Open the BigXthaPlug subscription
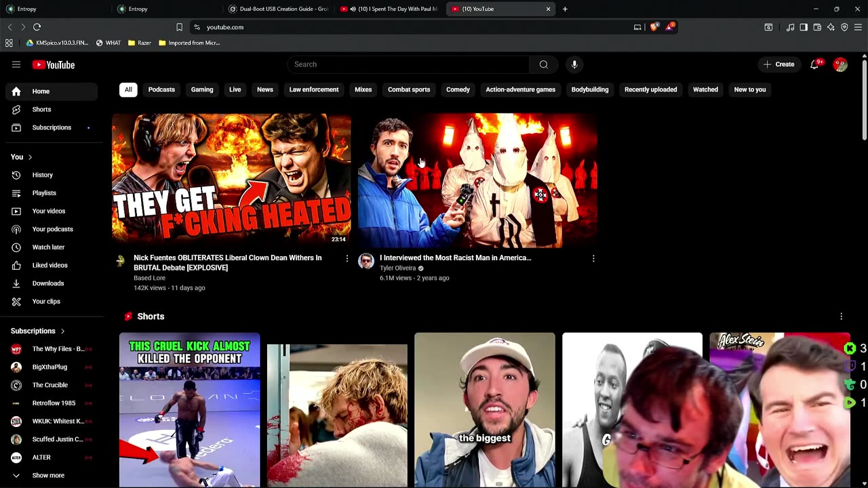This screenshot has height=488, width=868. click(x=52, y=367)
